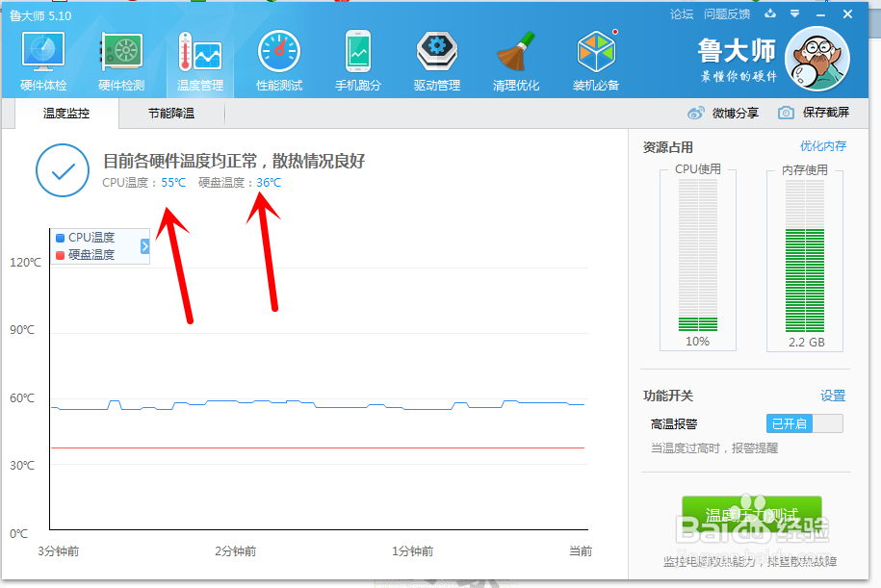Image resolution: width=881 pixels, height=588 pixels.
Task: Open 设置 settings link for 功能开关
Action: pyautogui.click(x=833, y=396)
